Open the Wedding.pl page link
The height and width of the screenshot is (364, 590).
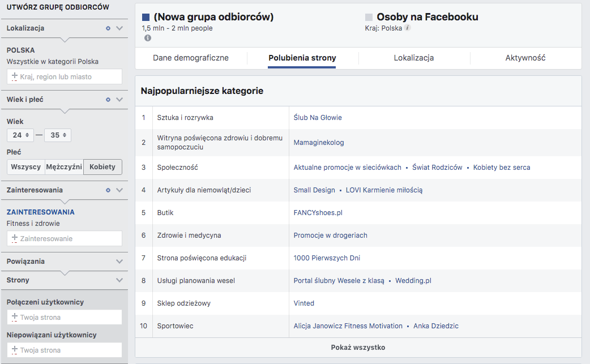[413, 281]
